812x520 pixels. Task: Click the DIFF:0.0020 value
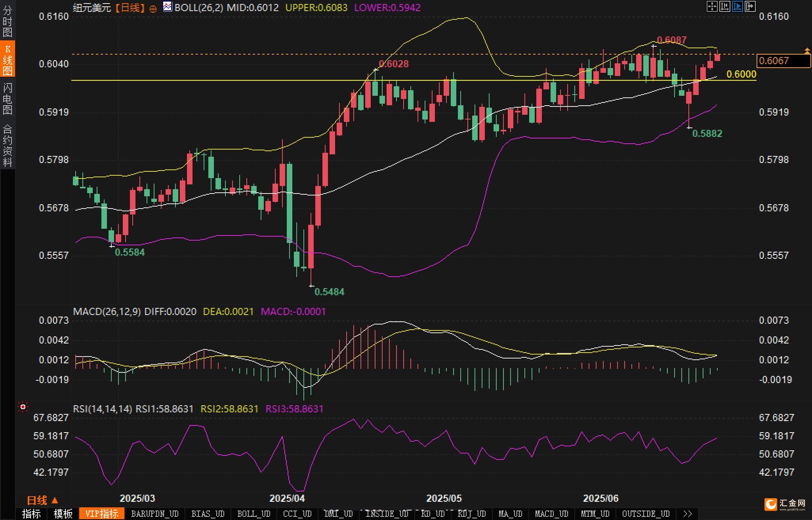point(170,311)
